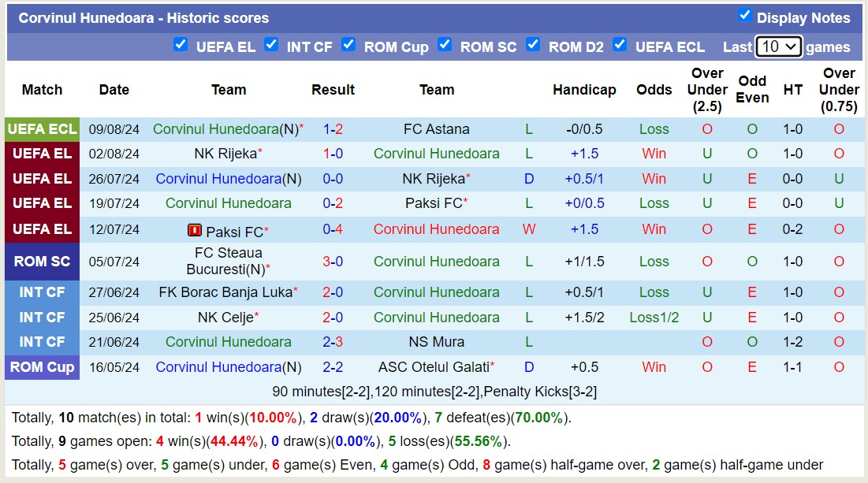Open the NK Celje team link
The width and height of the screenshot is (868, 483).
pyautogui.click(x=225, y=318)
